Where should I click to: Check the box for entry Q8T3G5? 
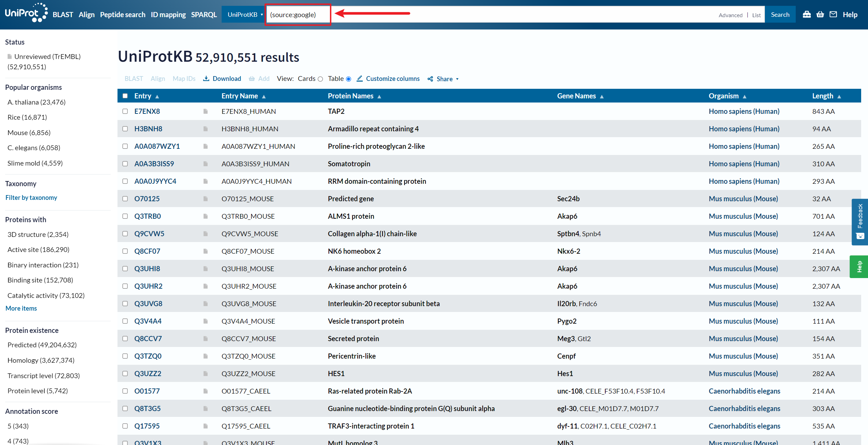(125, 408)
